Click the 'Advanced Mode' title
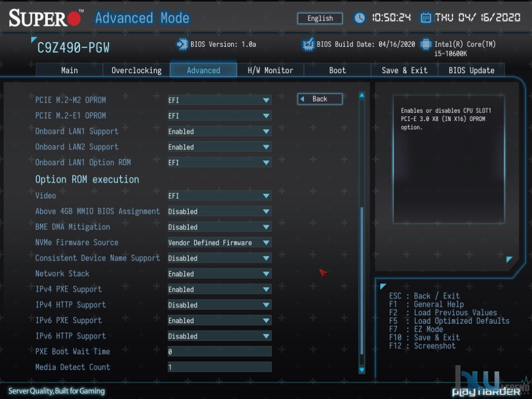532x399 pixels. click(142, 18)
